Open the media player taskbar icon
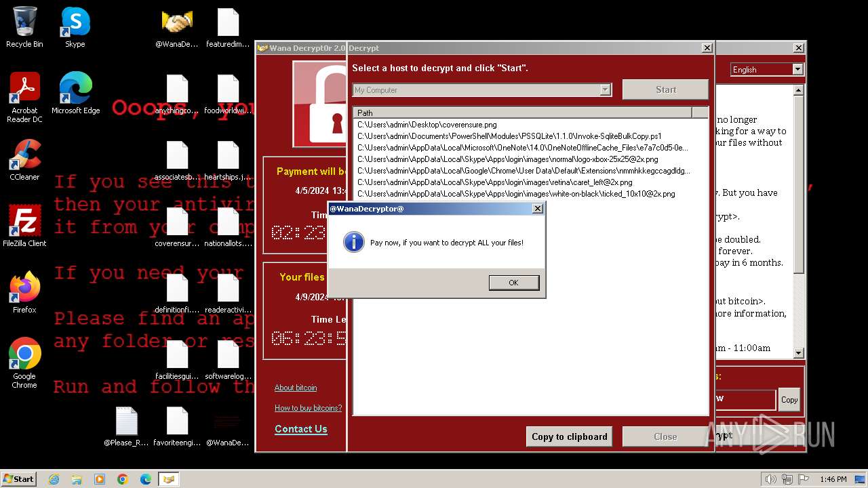The width and height of the screenshot is (868, 488). (x=100, y=479)
